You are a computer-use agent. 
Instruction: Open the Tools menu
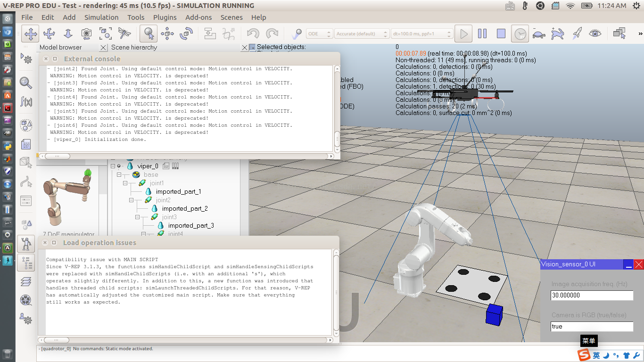[136, 17]
